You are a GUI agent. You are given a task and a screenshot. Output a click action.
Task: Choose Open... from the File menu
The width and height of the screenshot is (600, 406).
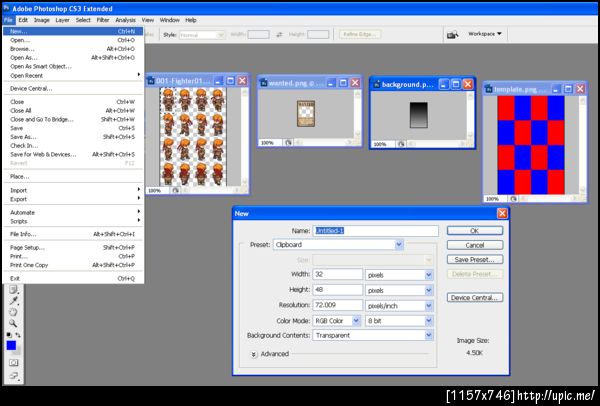pos(73,40)
